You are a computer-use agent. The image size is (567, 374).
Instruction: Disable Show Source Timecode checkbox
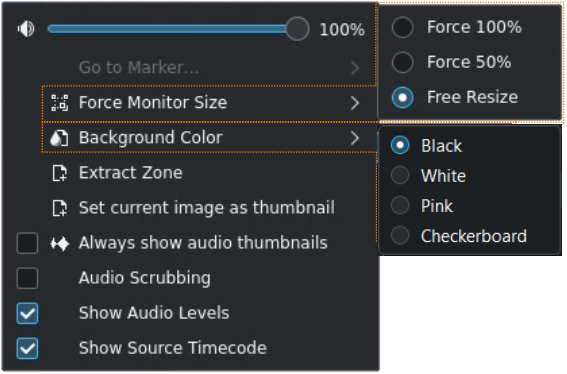click(x=27, y=348)
